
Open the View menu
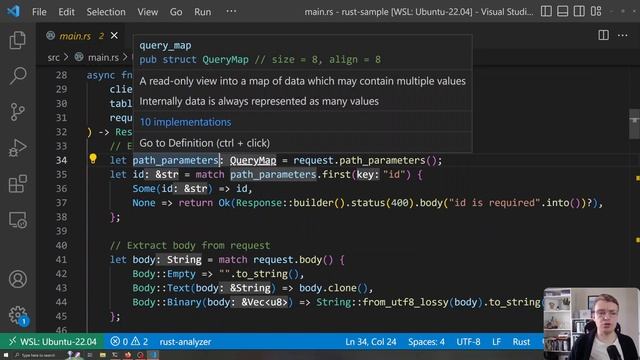tap(147, 12)
